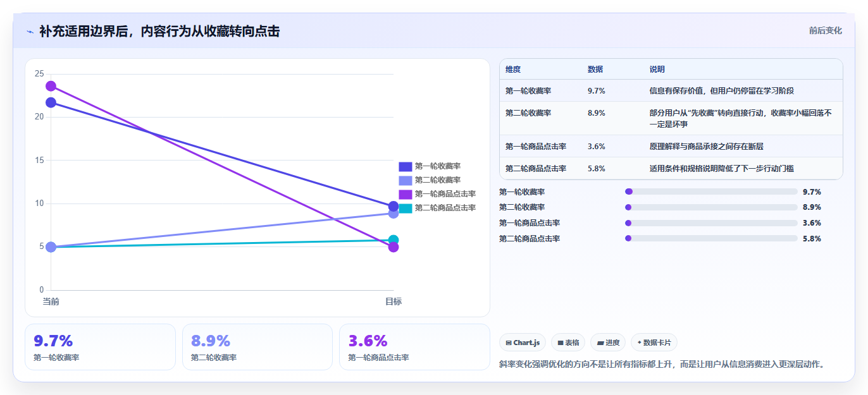This screenshot has height=395, width=868.
Task: Click the 5.8% value beside last progress bar
Action: click(x=812, y=238)
